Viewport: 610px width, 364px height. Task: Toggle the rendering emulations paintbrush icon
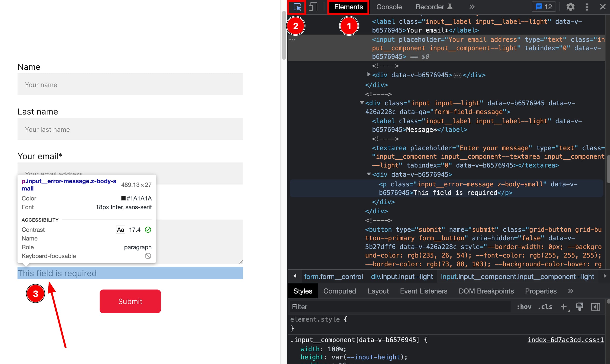click(x=579, y=307)
